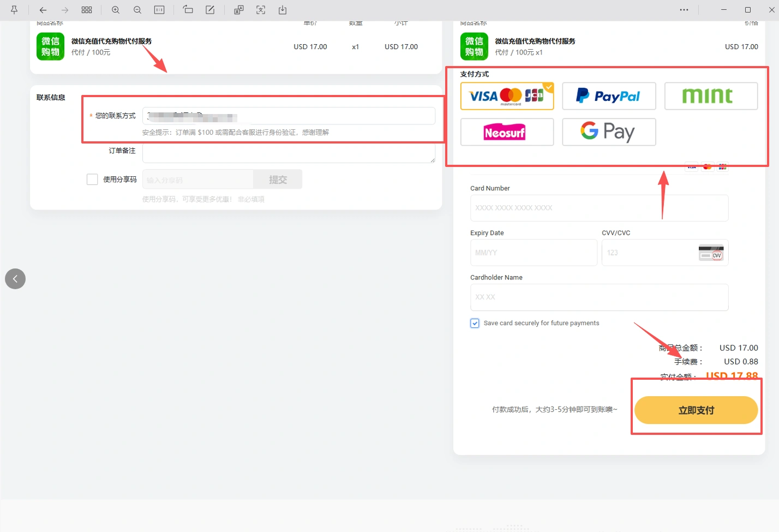This screenshot has width=779, height=532.
Task: Zoom in on the image
Action: [116, 10]
